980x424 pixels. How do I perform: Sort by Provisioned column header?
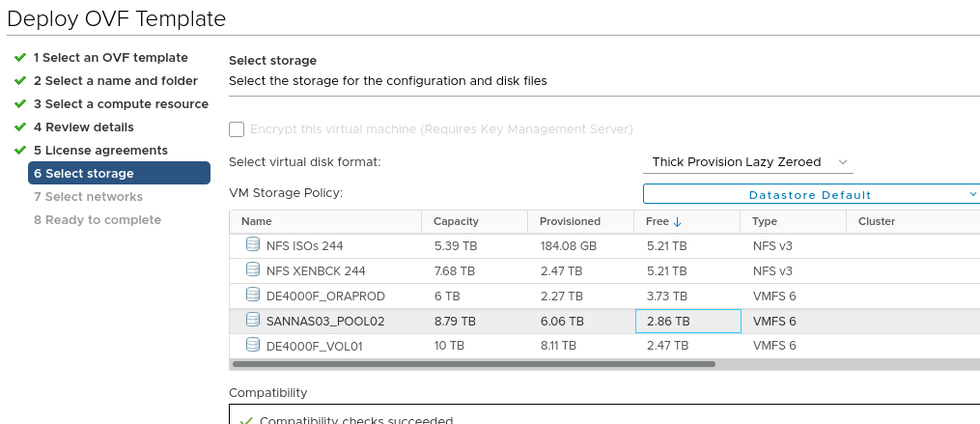point(581,221)
